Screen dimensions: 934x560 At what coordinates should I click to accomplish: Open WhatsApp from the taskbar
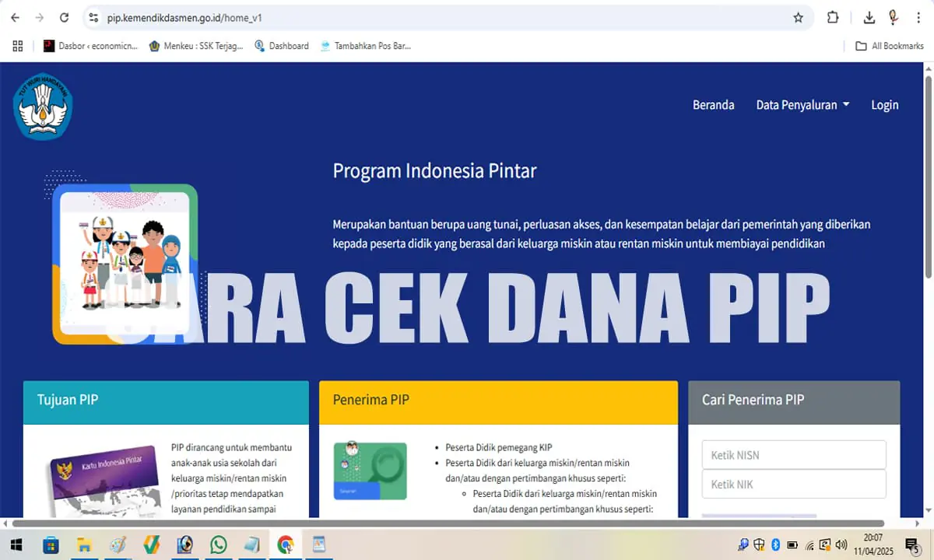tap(218, 544)
